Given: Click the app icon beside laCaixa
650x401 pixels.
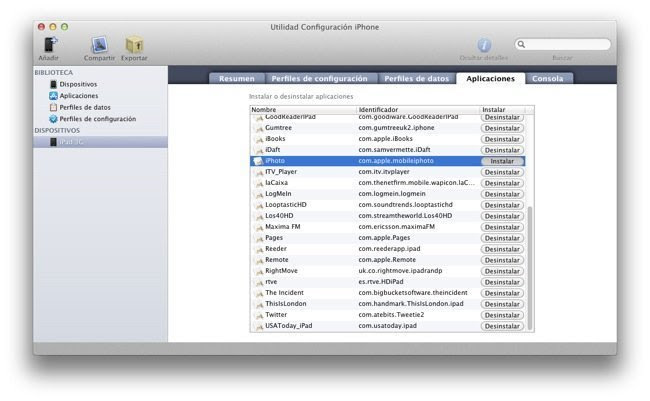Looking at the screenshot, I should point(259,183).
